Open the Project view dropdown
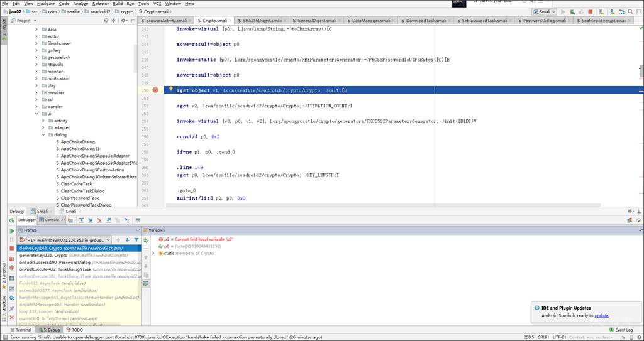644x341 pixels. [24, 20]
